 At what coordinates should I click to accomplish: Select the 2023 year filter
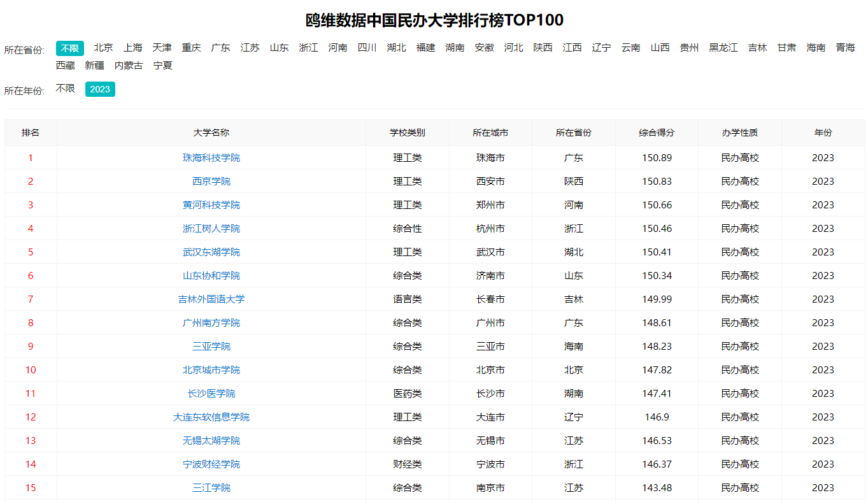coord(100,89)
